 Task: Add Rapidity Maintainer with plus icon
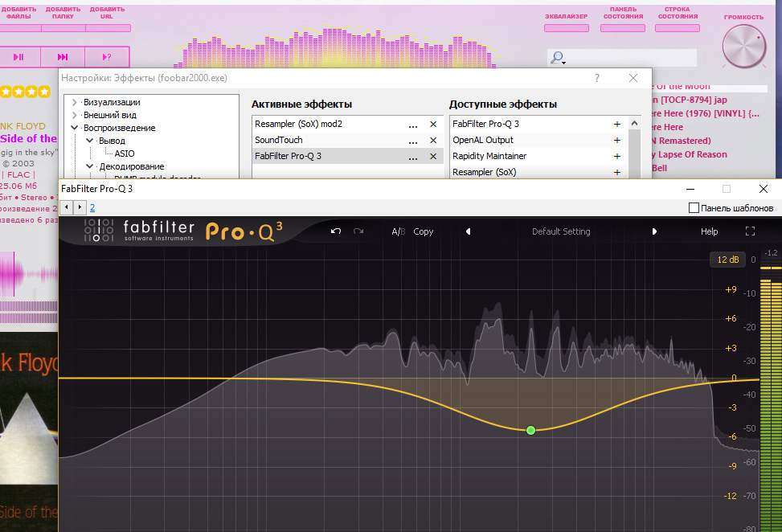tap(617, 157)
